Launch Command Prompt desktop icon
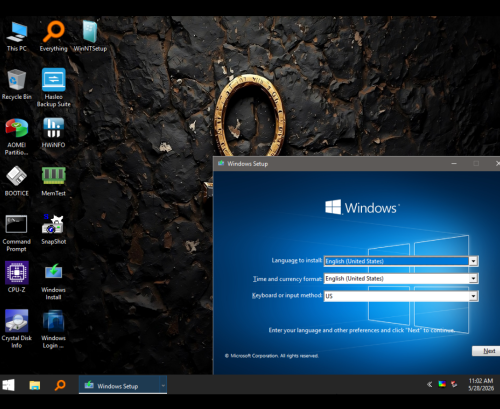The height and width of the screenshot is (409, 500). pos(17,233)
